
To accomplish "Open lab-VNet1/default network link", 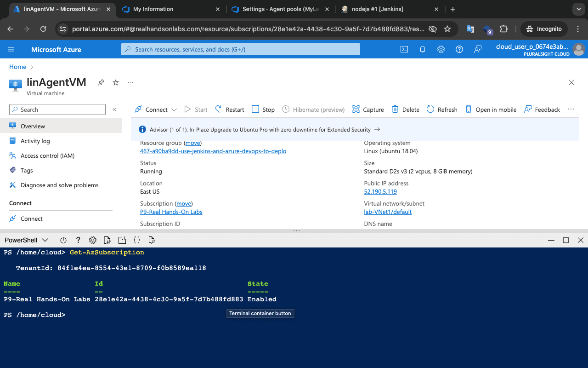I will pyautogui.click(x=388, y=212).
